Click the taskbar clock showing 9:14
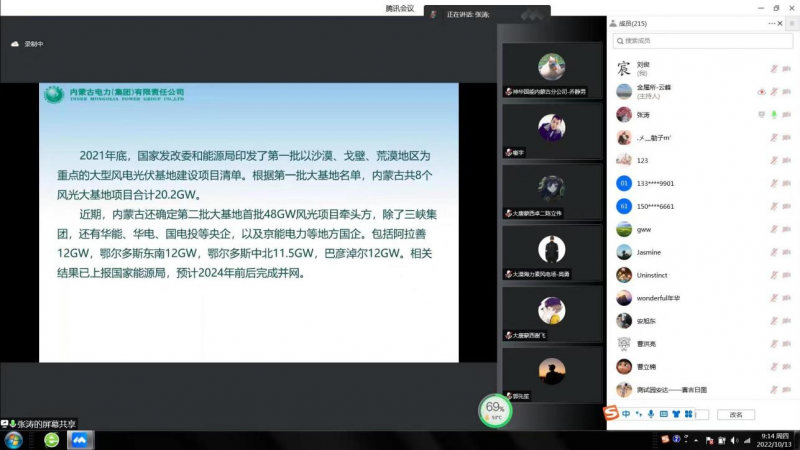Image resolution: width=800 pixels, height=450 pixels. (x=774, y=440)
